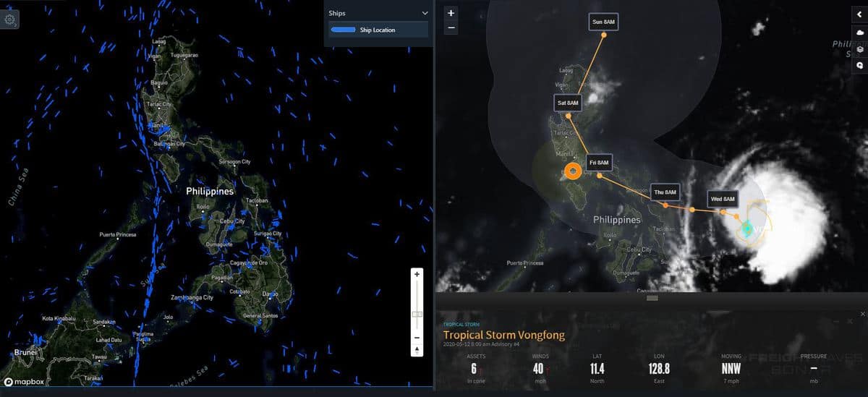Select the Sun 8AM forecast label
The image size is (868, 397).
coord(603,22)
